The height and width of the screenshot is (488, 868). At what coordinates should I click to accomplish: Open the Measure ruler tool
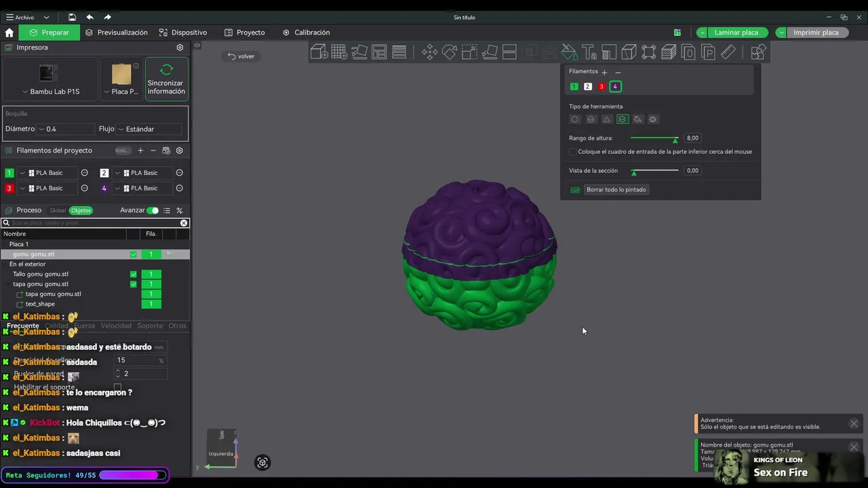pyautogui.click(x=728, y=52)
